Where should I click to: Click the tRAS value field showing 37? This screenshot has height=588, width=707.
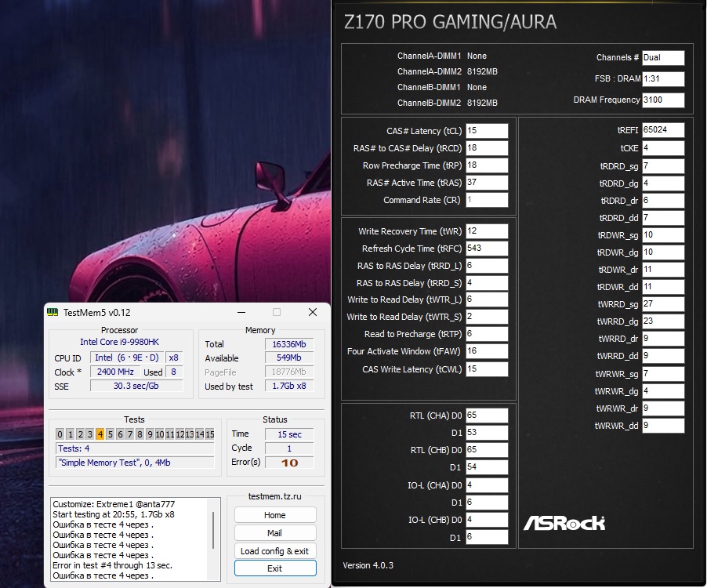tap(487, 182)
